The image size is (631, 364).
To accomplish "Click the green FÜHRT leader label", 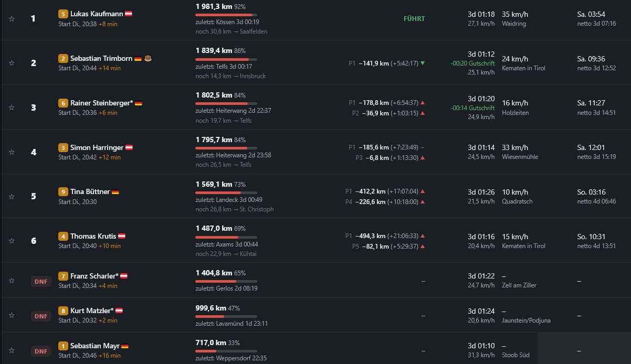I will (x=414, y=18).
